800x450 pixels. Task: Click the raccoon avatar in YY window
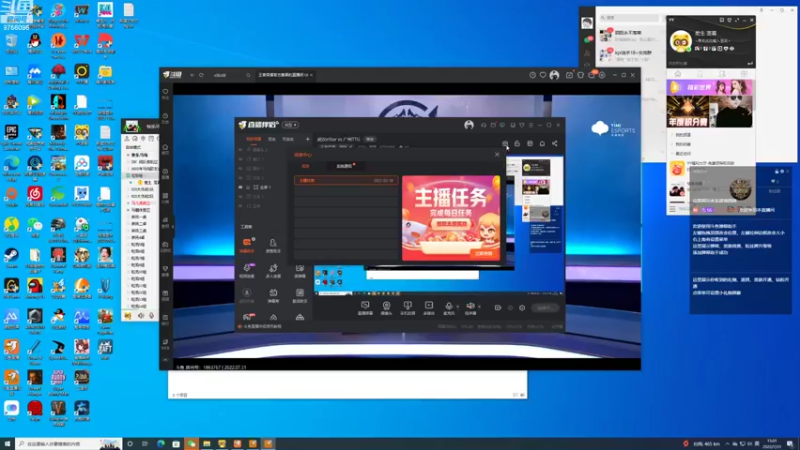tap(681, 41)
